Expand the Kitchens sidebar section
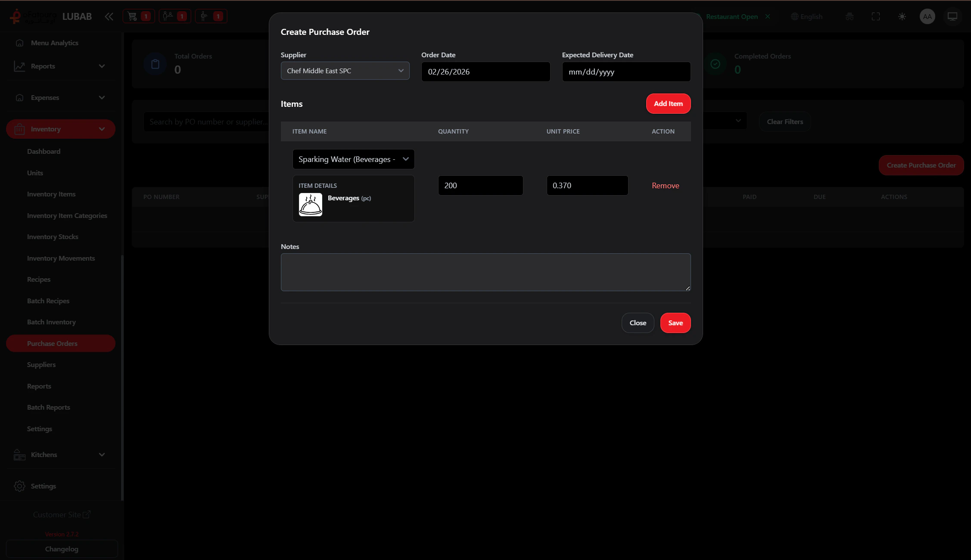This screenshot has height=560, width=971. pyautogui.click(x=60, y=454)
